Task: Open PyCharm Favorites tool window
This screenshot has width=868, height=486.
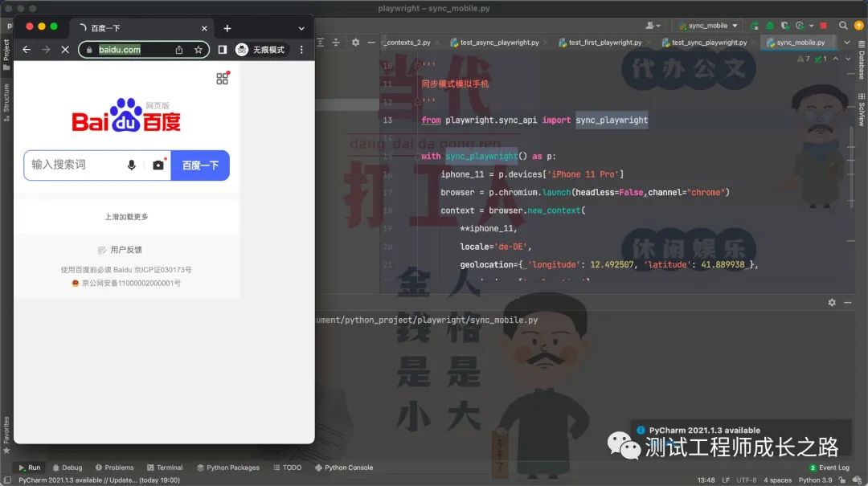Action: tap(6, 435)
